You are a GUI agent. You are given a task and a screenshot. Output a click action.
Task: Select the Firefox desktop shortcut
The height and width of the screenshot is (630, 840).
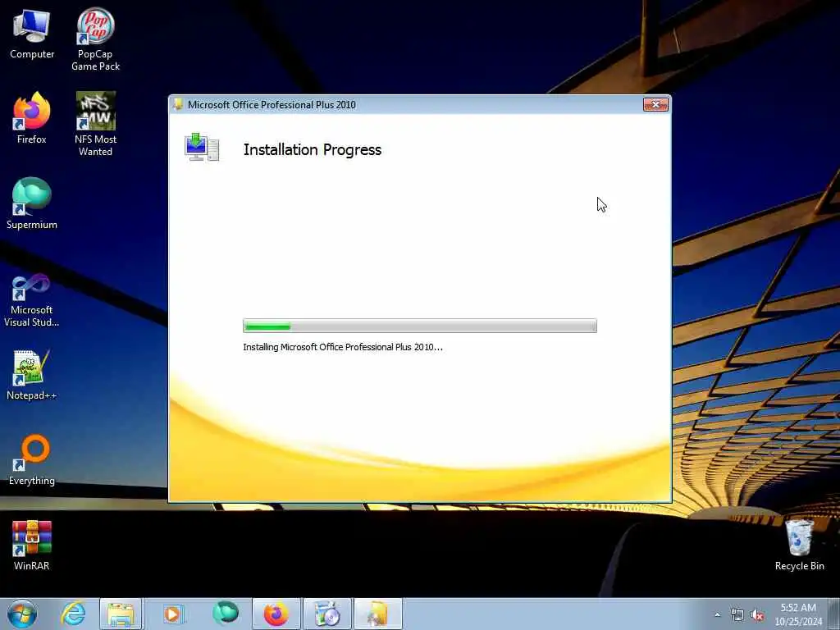coord(32,118)
